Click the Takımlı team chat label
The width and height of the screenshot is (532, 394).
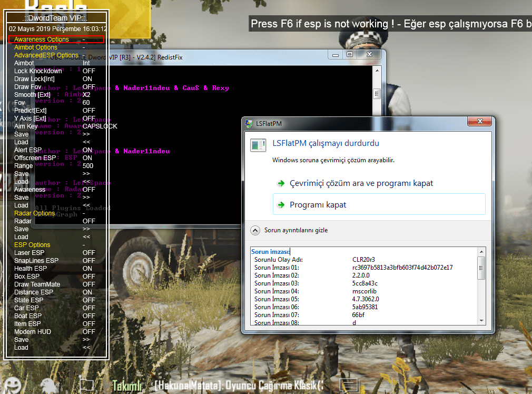tap(127, 386)
